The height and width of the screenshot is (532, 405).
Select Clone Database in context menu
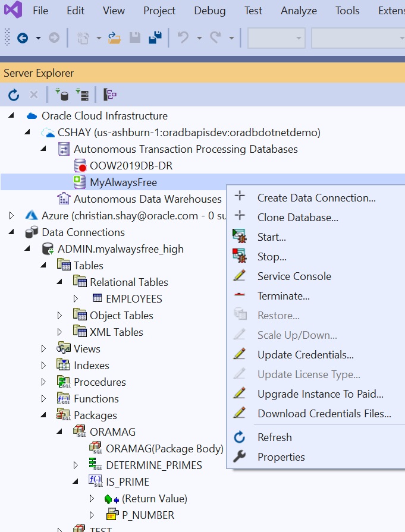click(316, 217)
